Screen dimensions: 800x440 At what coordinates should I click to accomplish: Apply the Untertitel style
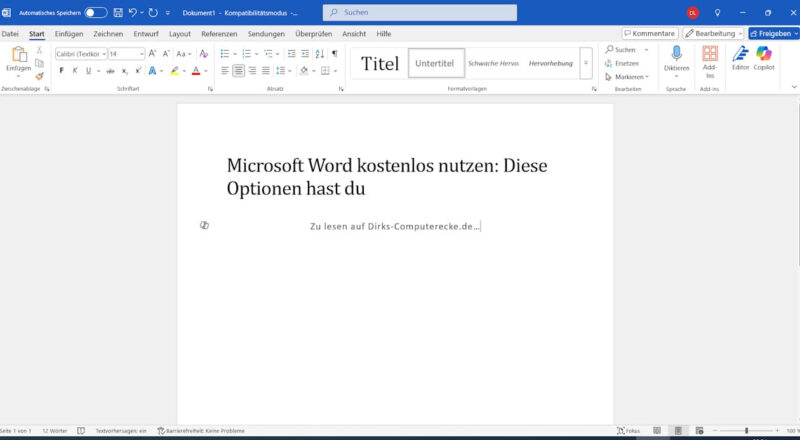436,63
